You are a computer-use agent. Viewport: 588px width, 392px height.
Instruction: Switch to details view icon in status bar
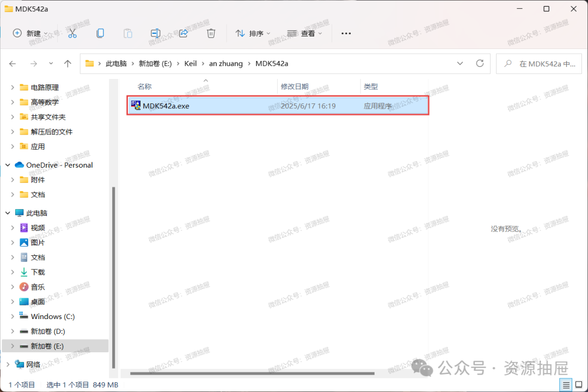point(566,384)
